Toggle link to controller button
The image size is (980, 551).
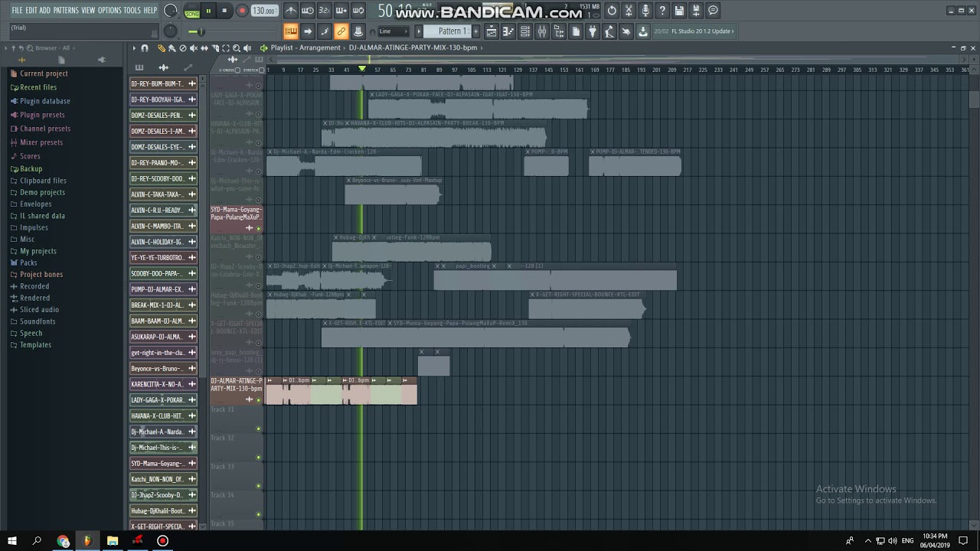tap(341, 31)
